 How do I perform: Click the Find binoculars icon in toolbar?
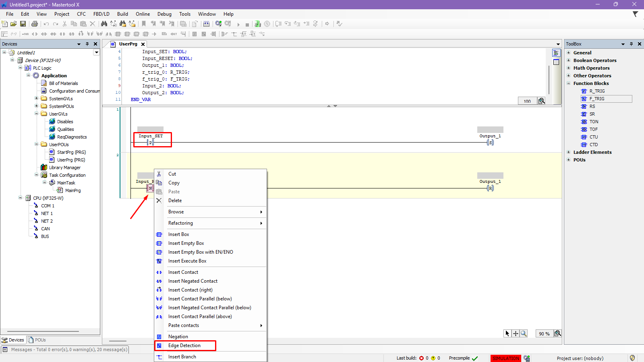[x=104, y=24]
